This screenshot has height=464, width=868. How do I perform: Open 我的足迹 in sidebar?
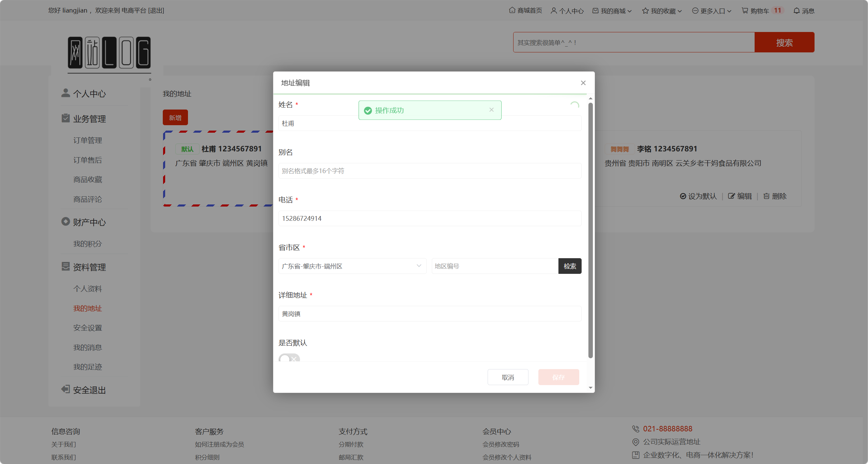coord(88,367)
